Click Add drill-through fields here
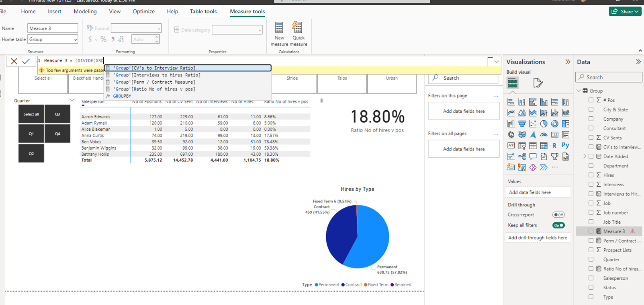 538,238
